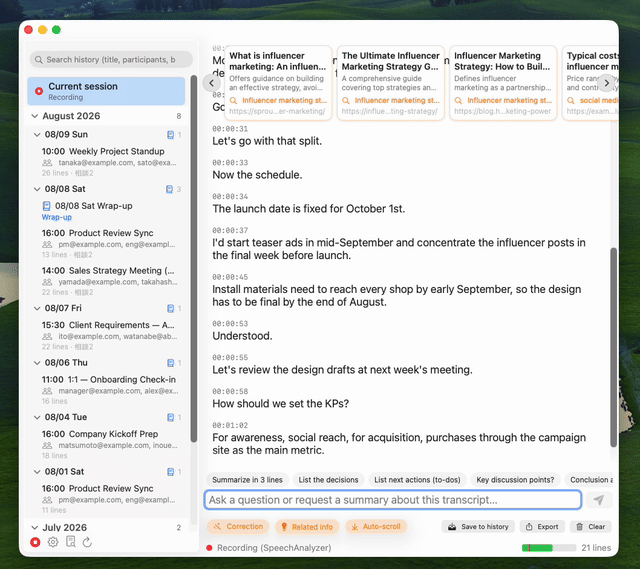Click the Save to history icon
The height and width of the screenshot is (569, 640).
[x=452, y=527]
